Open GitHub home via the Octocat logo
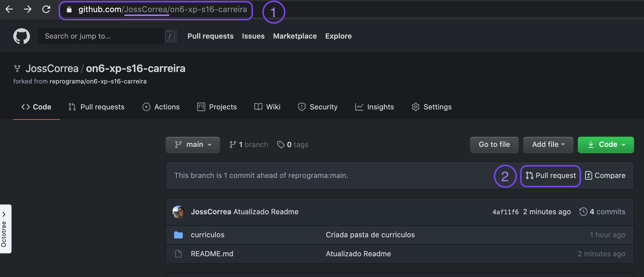This screenshot has width=644, height=277. pos(22,36)
